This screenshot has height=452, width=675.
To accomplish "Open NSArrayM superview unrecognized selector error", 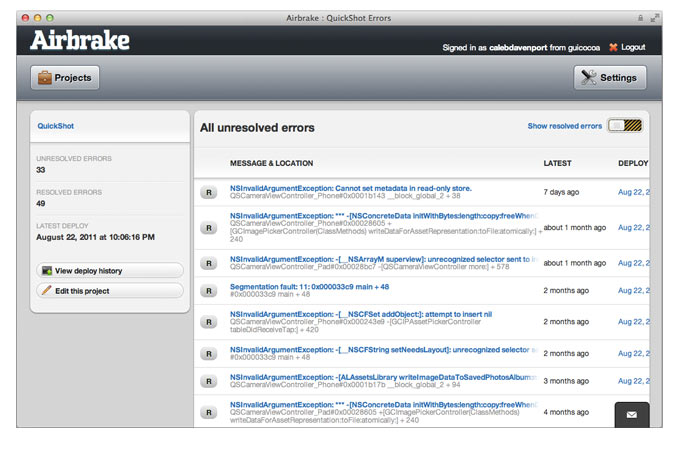I will point(383,259).
